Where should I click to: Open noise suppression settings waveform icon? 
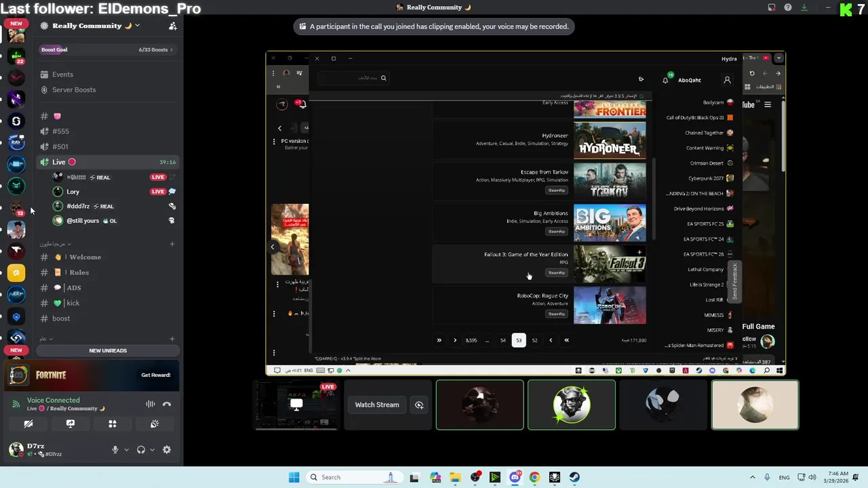(151, 404)
